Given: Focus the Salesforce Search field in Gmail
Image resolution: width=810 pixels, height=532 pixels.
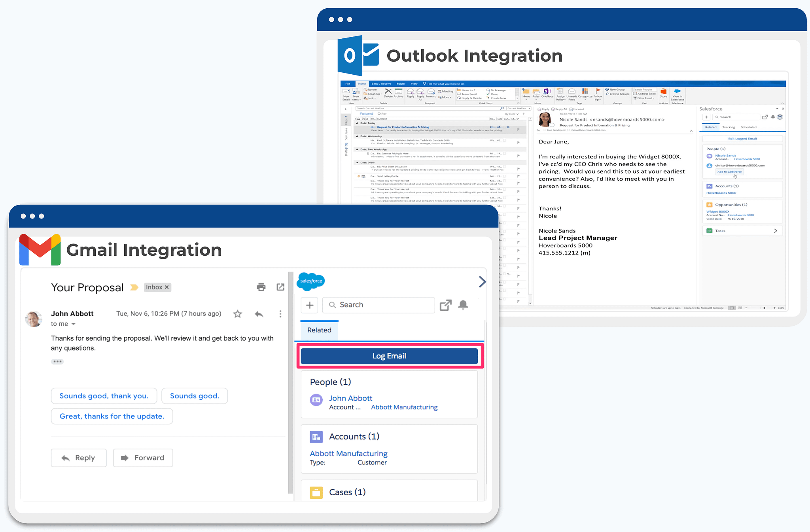Looking at the screenshot, I should pos(379,305).
